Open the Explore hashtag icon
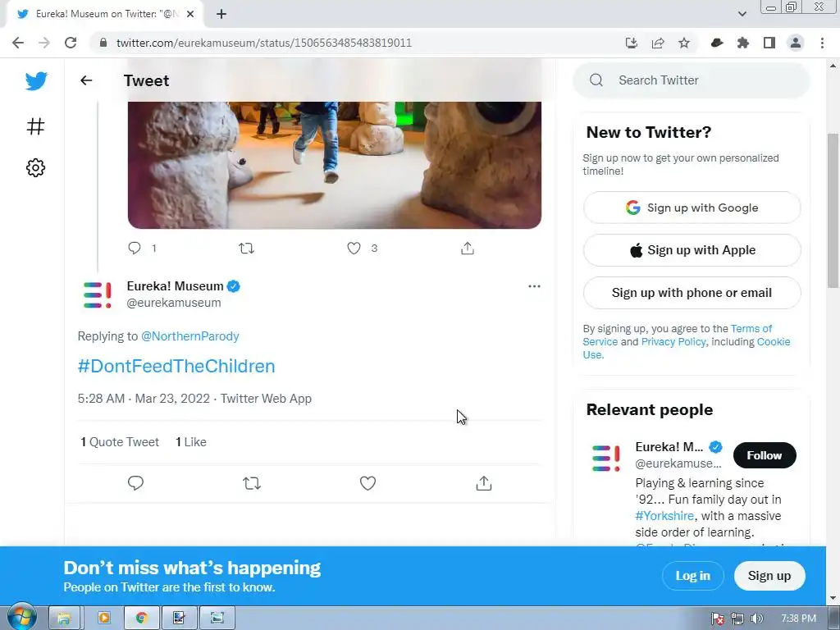 point(35,126)
